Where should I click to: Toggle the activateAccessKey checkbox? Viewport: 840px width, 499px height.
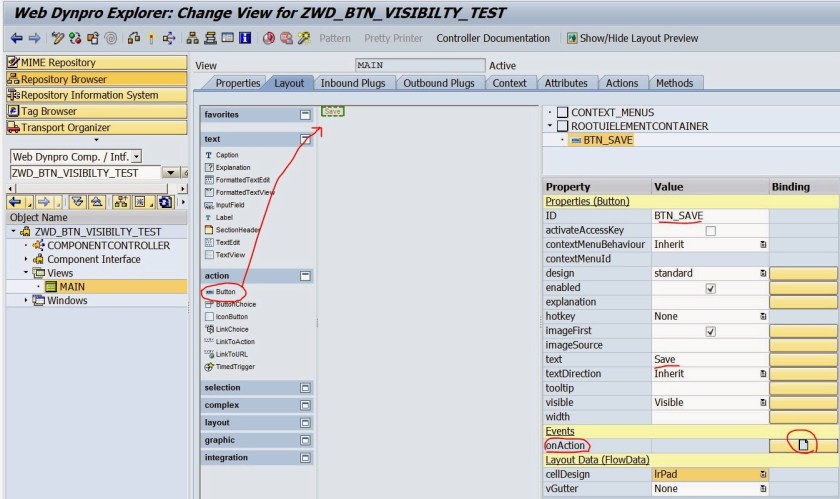point(710,231)
